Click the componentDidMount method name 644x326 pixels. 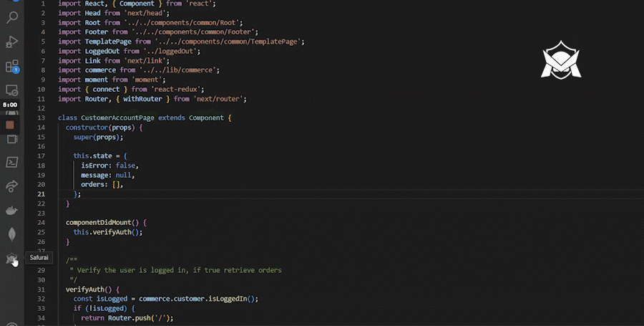[99, 222]
